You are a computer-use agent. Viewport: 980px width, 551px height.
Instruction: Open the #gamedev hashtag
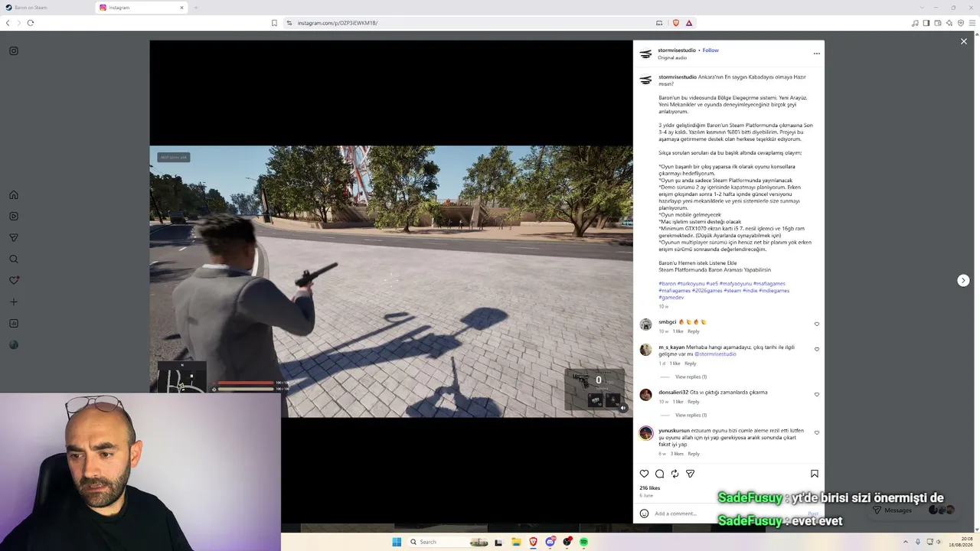coord(671,298)
